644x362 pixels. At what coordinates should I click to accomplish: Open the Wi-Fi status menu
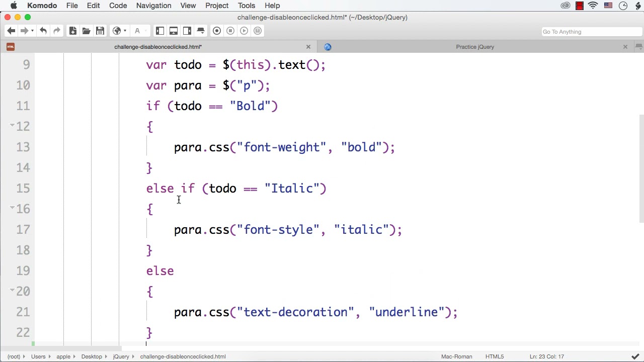click(x=593, y=6)
